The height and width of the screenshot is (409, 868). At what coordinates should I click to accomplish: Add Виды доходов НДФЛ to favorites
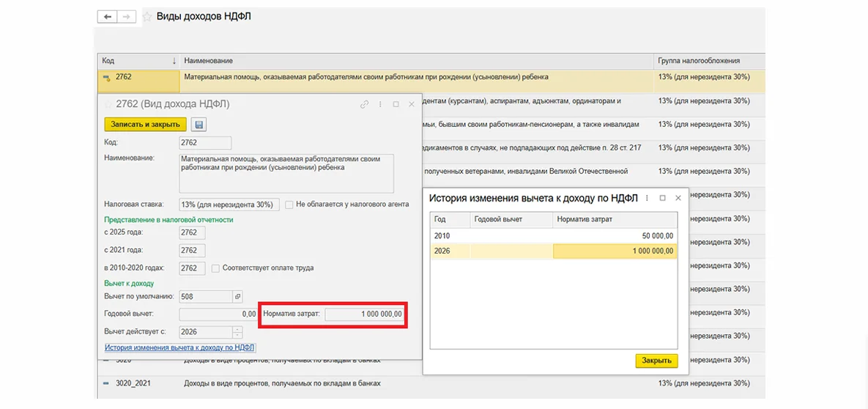(147, 16)
